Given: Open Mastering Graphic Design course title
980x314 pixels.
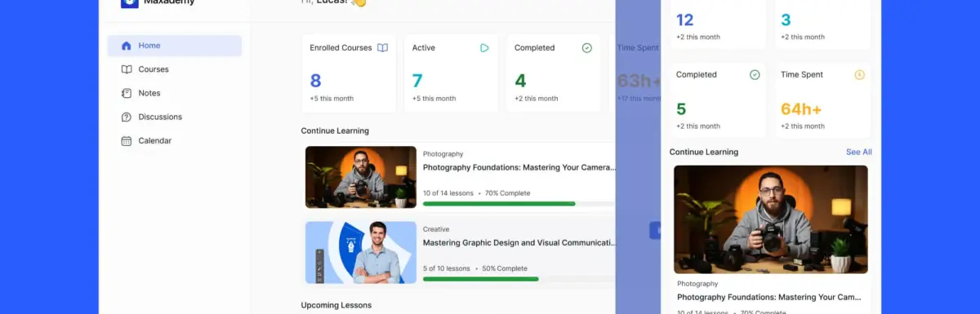Looking at the screenshot, I should point(519,242).
